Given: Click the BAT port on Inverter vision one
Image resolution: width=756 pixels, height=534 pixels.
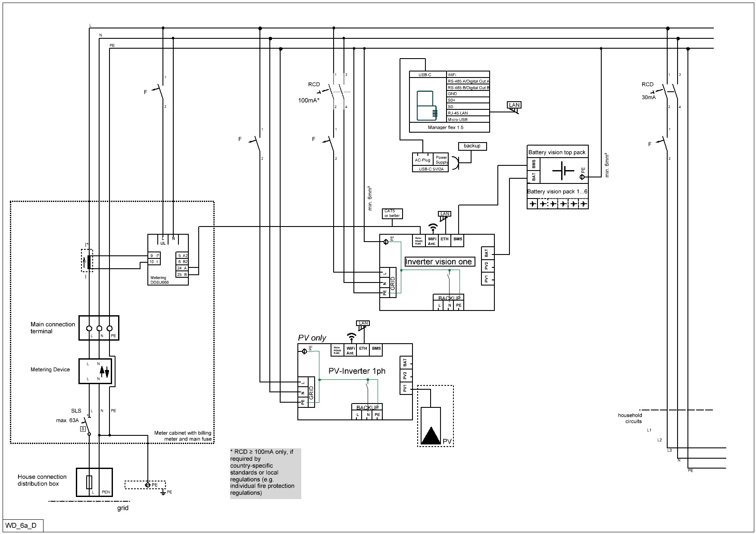Looking at the screenshot, I should tap(487, 253).
